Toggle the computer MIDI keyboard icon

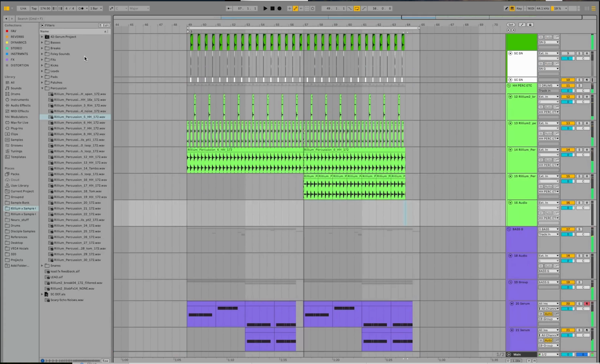pyautogui.click(x=512, y=8)
